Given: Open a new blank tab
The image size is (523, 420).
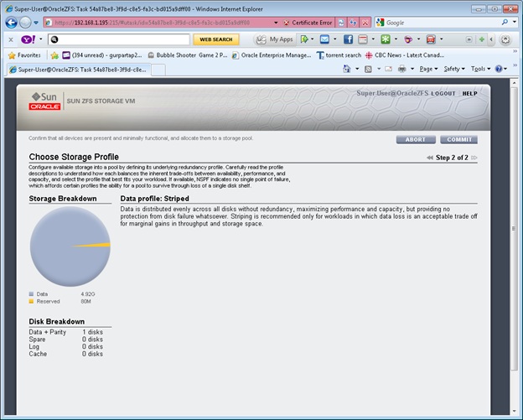Looking at the screenshot, I should click(x=158, y=70).
